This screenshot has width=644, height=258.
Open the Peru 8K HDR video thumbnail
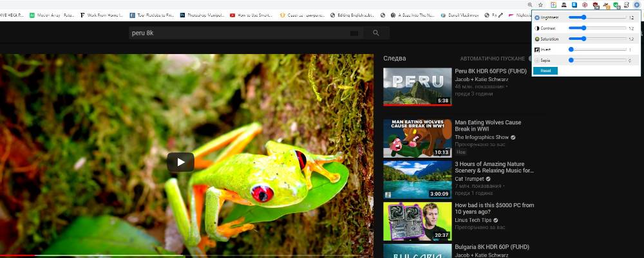[x=417, y=87]
